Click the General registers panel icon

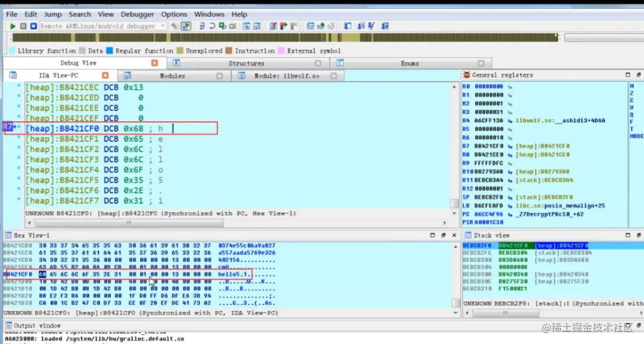coord(467,75)
